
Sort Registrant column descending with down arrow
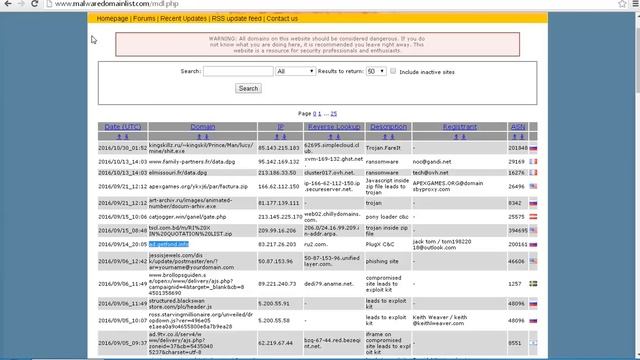click(463, 137)
